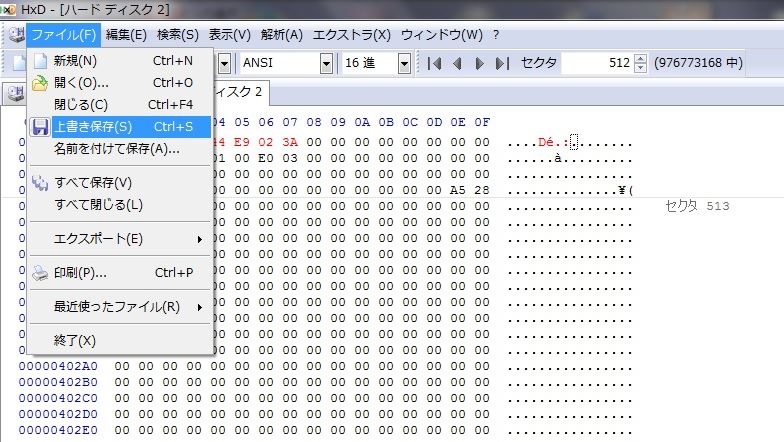Click the disk icon on the document tab
This screenshot has height=442, width=784.
(16, 93)
